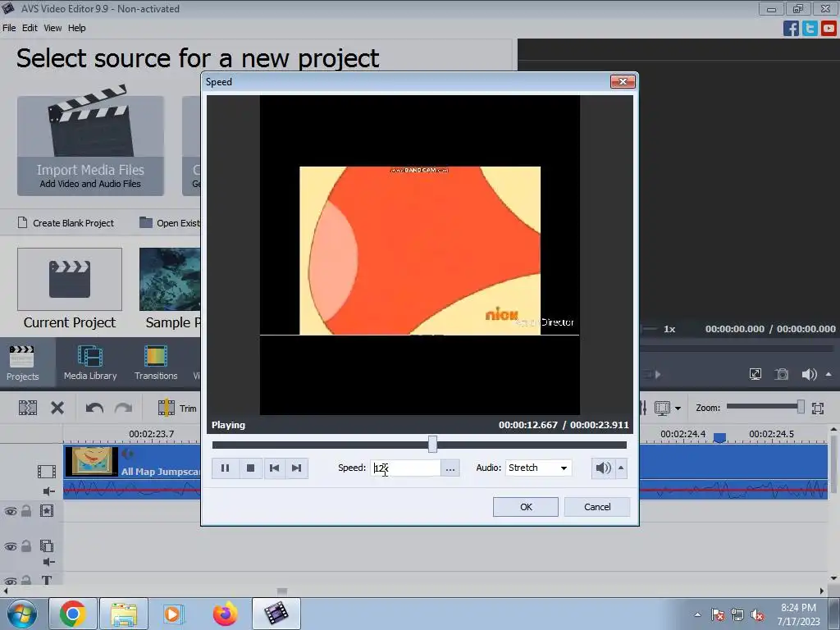The image size is (840, 630).
Task: Open the Help menu
Action: click(x=76, y=28)
